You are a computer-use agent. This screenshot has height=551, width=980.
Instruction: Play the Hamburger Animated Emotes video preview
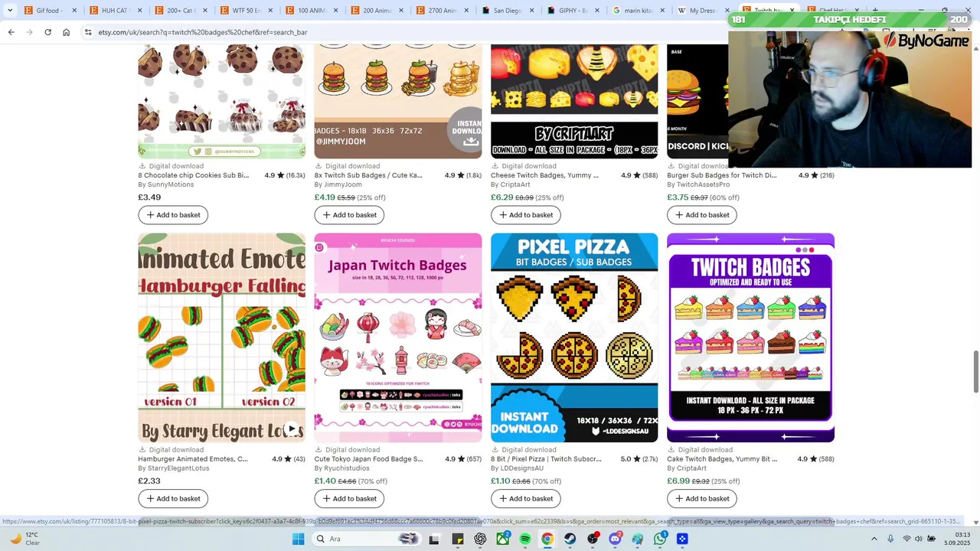[x=291, y=429]
